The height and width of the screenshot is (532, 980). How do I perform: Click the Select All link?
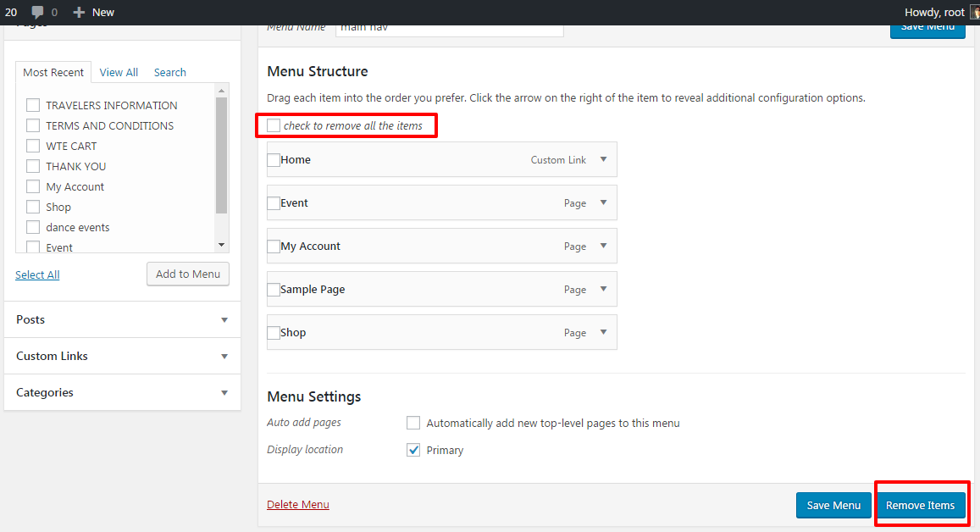pos(37,274)
